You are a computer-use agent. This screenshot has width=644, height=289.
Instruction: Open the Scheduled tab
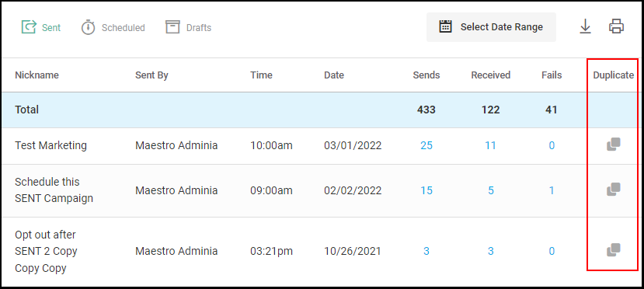(x=113, y=27)
